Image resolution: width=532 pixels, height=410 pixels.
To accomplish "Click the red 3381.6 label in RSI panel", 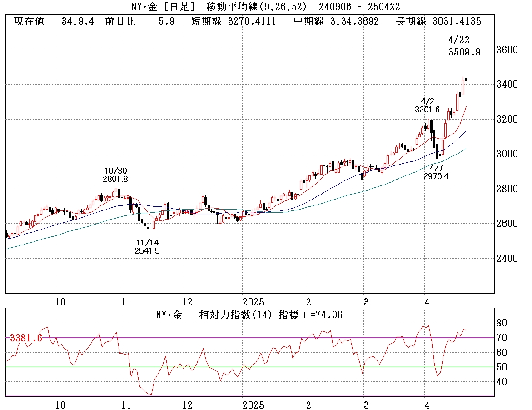I will pos(26,338).
